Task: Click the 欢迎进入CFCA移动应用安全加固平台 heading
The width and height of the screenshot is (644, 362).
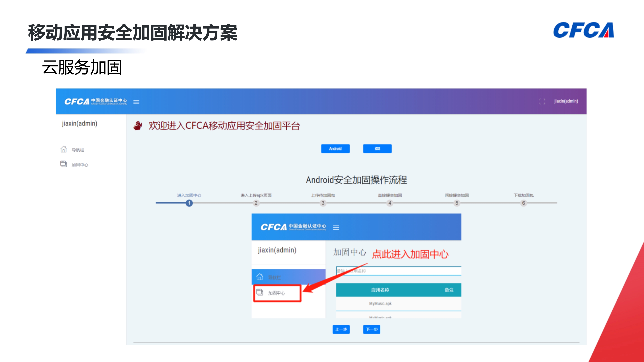Action: tap(224, 126)
